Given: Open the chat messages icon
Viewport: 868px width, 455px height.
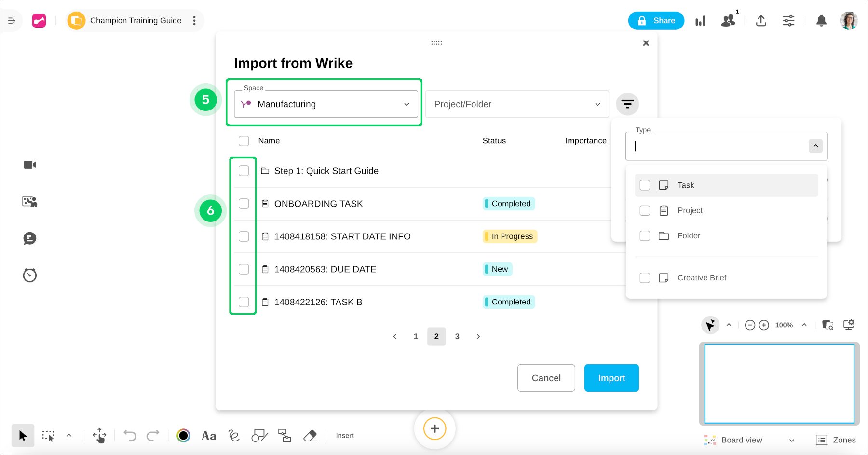Looking at the screenshot, I should coord(30,238).
